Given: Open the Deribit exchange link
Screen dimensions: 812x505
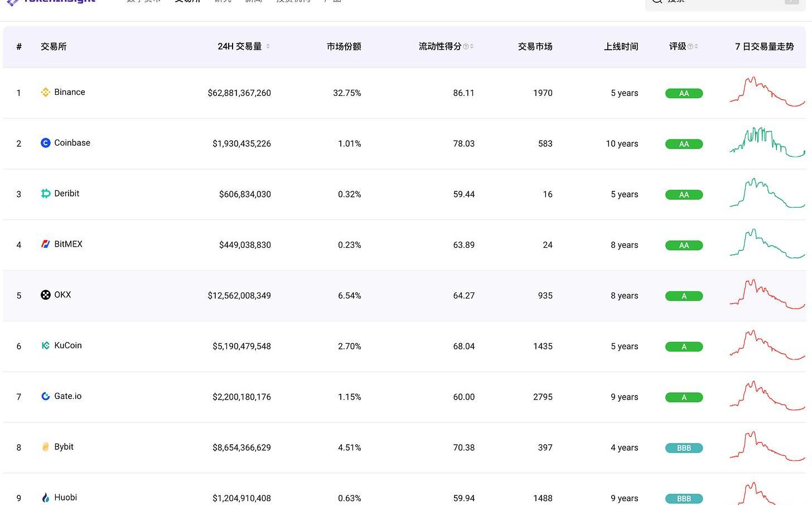Looking at the screenshot, I should (67, 194).
